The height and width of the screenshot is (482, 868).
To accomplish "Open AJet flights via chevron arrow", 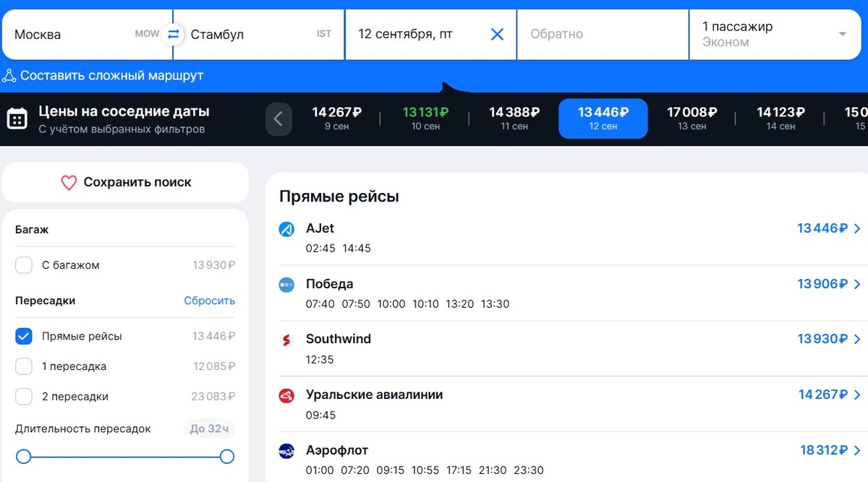I will tap(857, 228).
